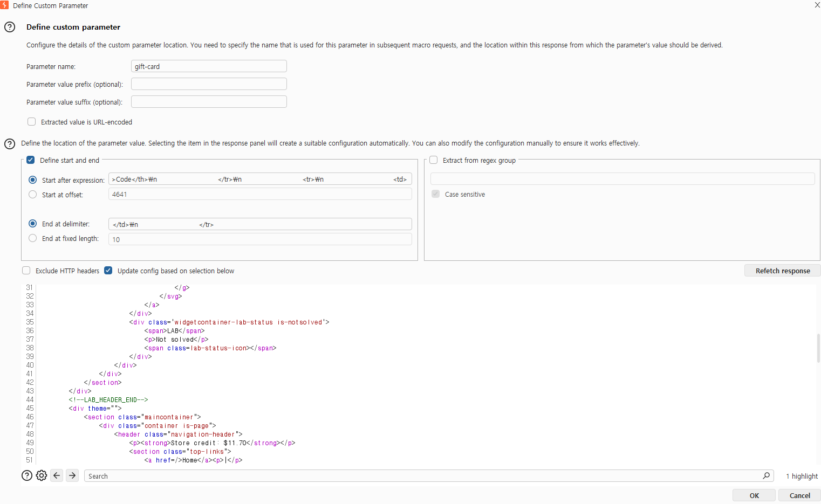The width and height of the screenshot is (821, 504).
Task: Check Exclude HTTP headers option
Action: point(26,271)
